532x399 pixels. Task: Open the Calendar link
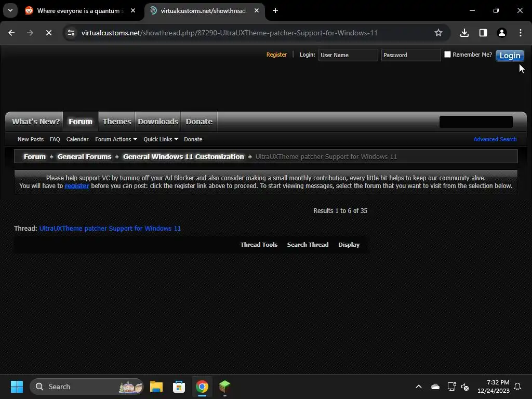click(x=77, y=139)
